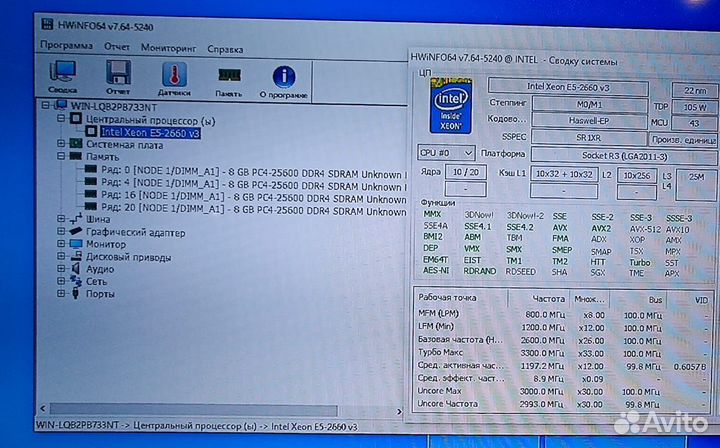This screenshot has width=720, height=448.
Task: Select memory row Ряд: 4 DIMM_A1
Action: pyautogui.click(x=254, y=185)
